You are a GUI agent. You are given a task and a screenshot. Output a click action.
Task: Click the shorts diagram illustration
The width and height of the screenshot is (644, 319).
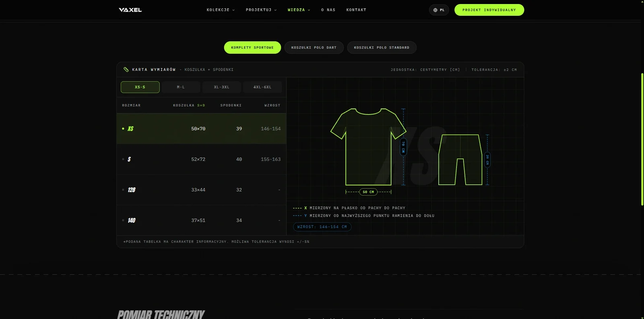tap(460, 159)
